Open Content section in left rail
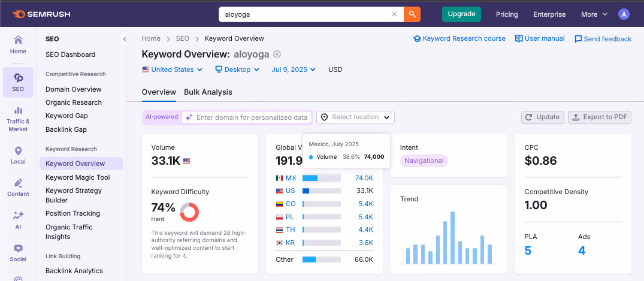 coord(18,188)
